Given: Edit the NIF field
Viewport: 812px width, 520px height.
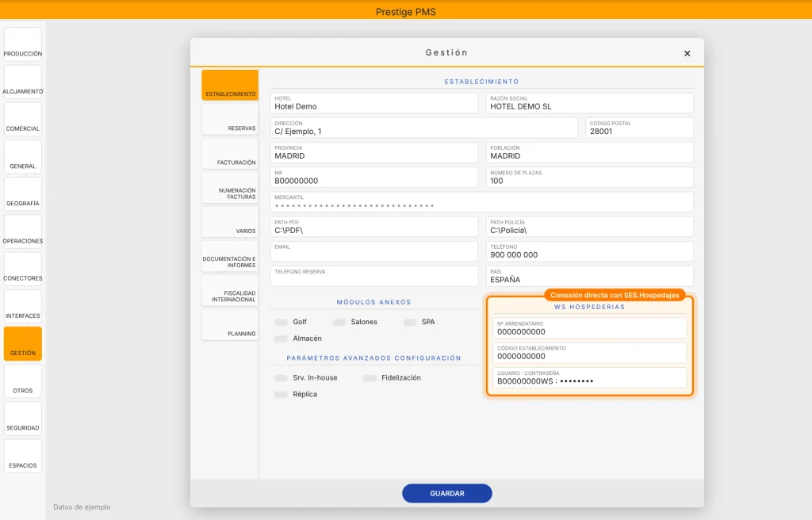Looking at the screenshot, I should pyautogui.click(x=374, y=177).
